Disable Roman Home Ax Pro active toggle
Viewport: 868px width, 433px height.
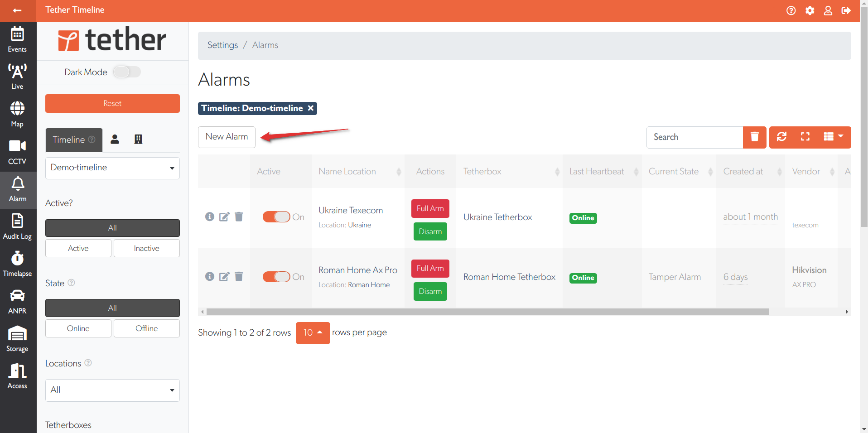pos(276,277)
